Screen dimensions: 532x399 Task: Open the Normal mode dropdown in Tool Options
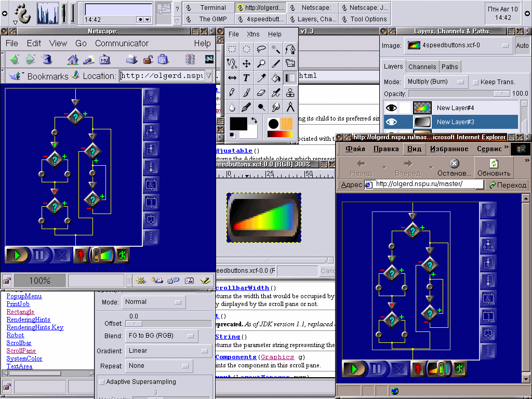153,302
